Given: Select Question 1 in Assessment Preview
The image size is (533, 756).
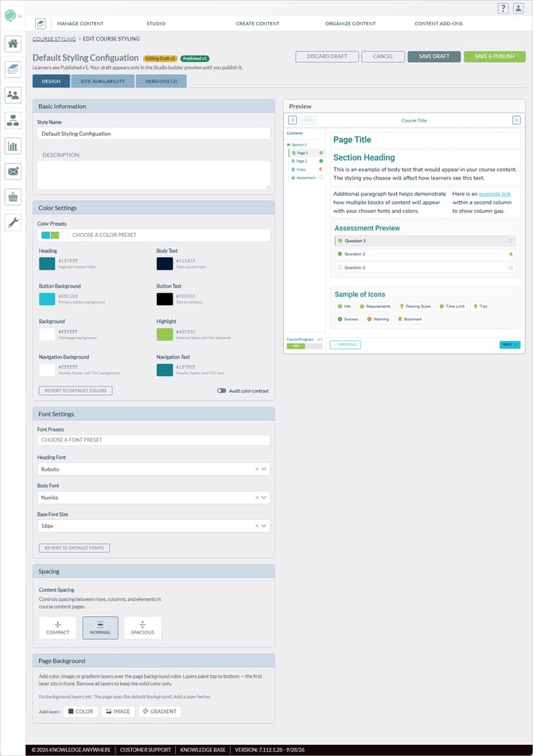Looking at the screenshot, I should pos(425,241).
